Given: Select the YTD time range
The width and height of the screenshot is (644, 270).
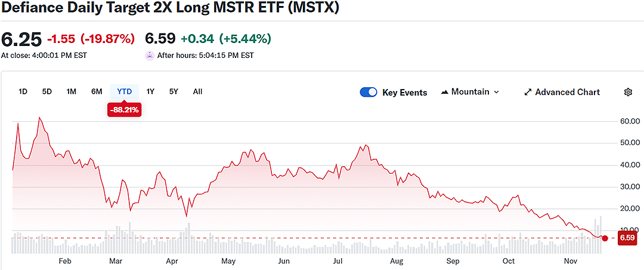Looking at the screenshot, I should (x=125, y=92).
